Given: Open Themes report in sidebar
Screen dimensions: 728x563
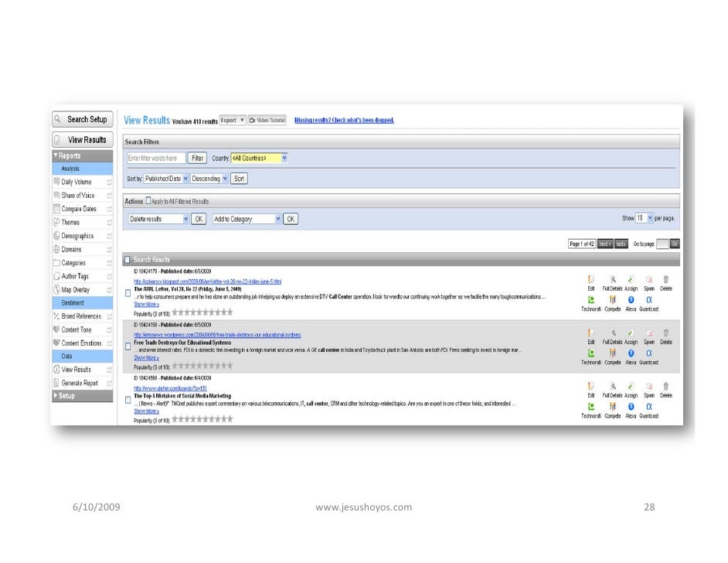Looking at the screenshot, I should pos(70,223).
